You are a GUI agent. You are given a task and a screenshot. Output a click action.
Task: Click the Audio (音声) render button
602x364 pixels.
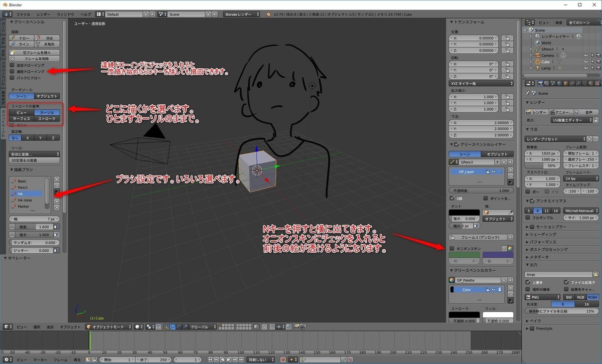(585, 112)
